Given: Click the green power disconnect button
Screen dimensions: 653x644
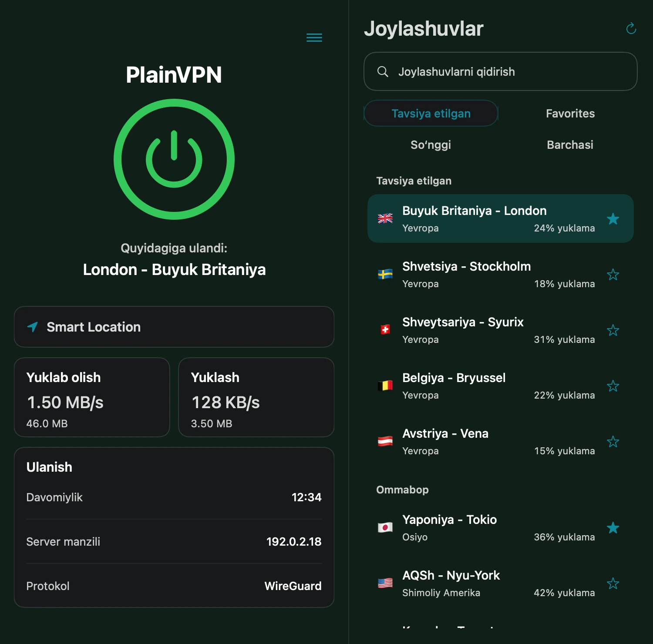Looking at the screenshot, I should coord(174,159).
